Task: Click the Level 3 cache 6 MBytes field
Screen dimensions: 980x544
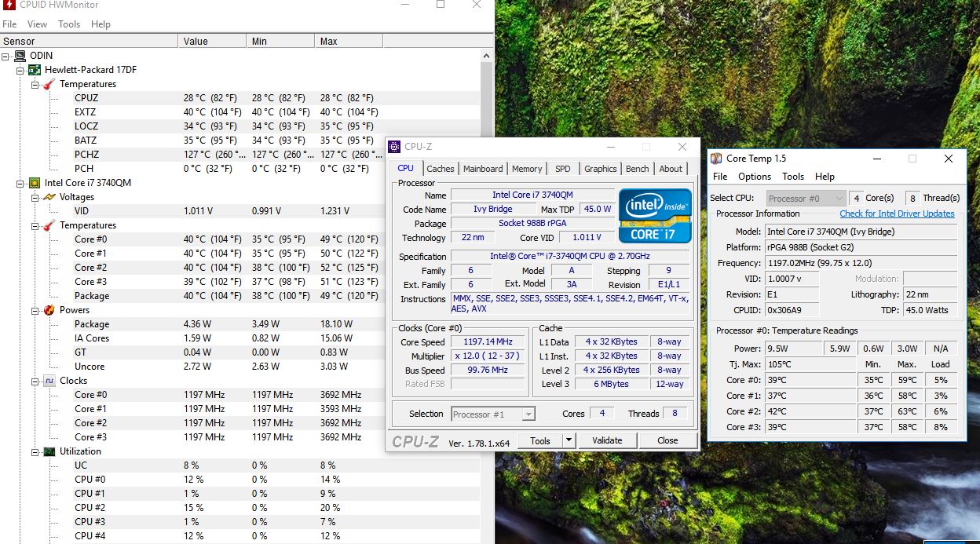Action: (x=612, y=384)
